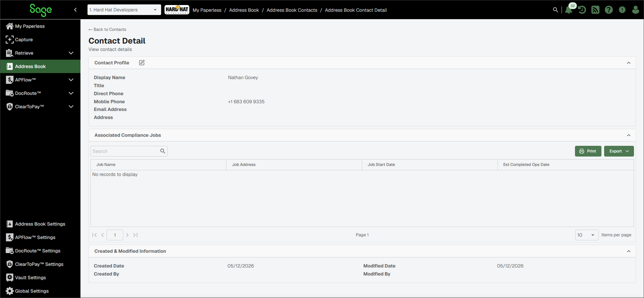Click the Print button
This screenshot has height=298, width=644.
[x=588, y=151]
